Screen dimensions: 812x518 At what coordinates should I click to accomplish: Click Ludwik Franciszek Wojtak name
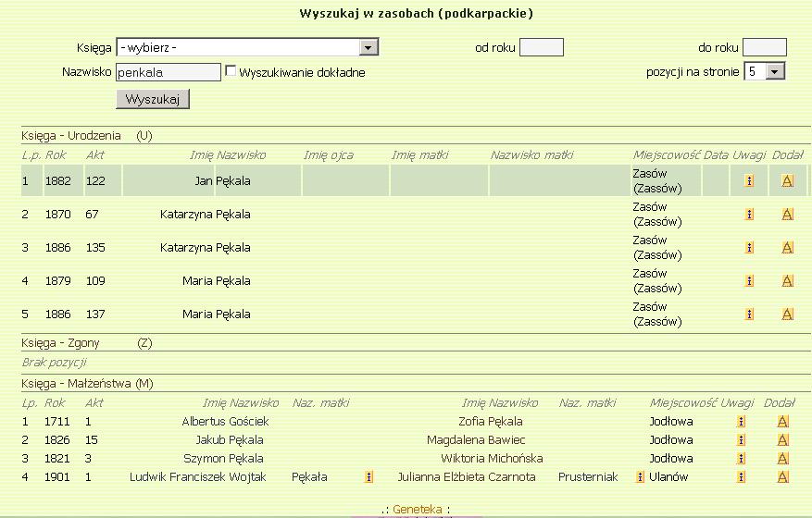click(x=198, y=477)
